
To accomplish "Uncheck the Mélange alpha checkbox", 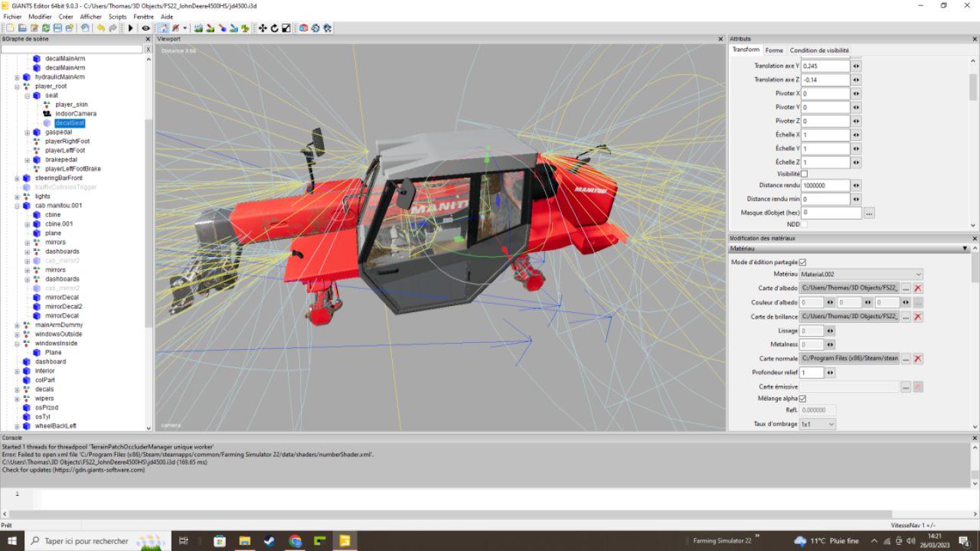I will 802,398.
